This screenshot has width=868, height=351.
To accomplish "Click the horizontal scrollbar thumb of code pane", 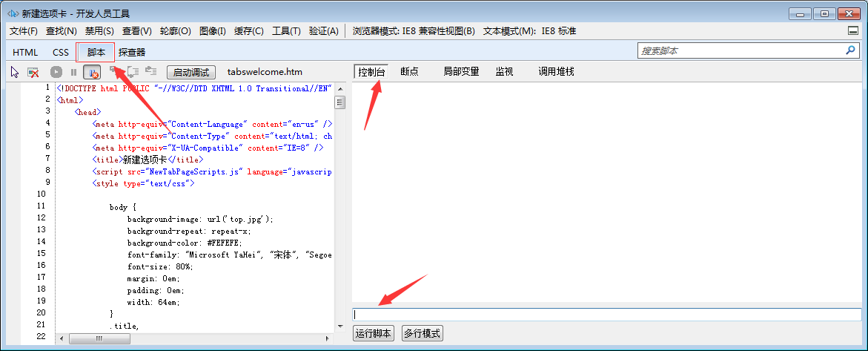I will (x=99, y=338).
